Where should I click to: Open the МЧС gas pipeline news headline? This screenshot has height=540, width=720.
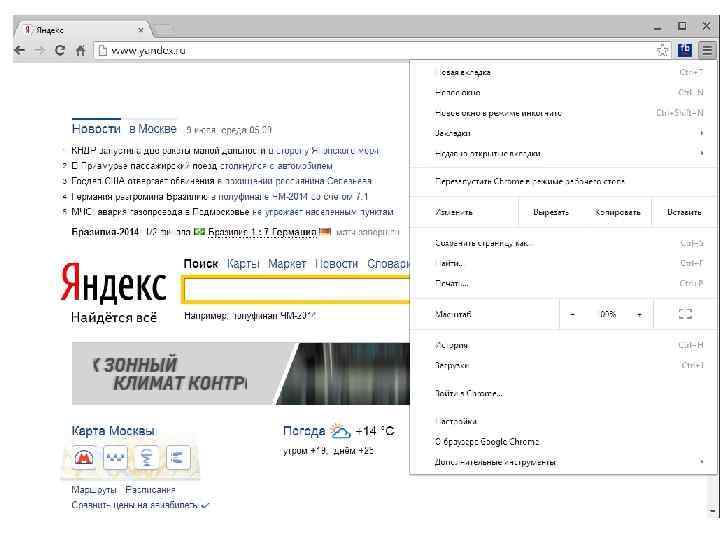[233, 212]
